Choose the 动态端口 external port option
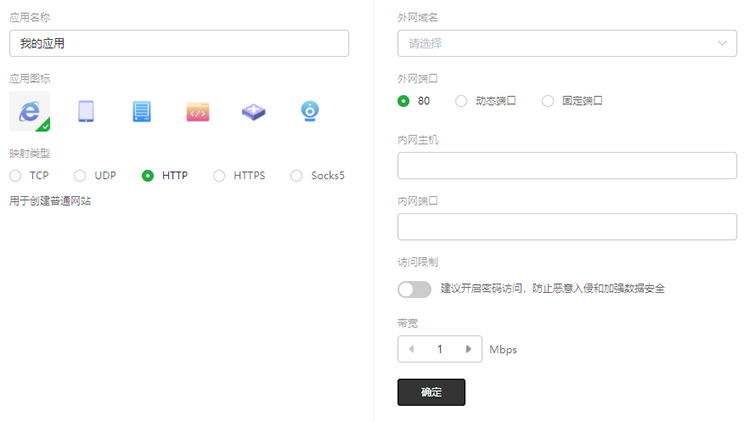The width and height of the screenshot is (750, 422). pyautogui.click(x=461, y=101)
